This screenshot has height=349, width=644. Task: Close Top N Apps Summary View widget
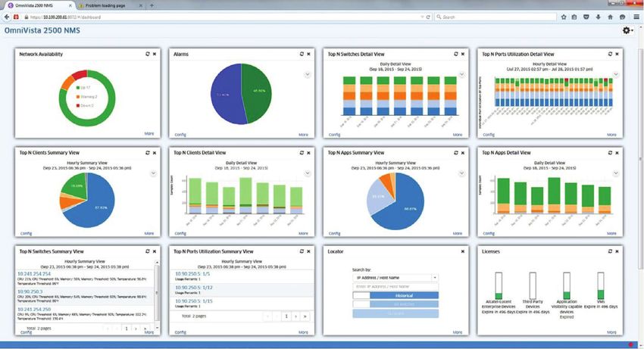coord(463,153)
